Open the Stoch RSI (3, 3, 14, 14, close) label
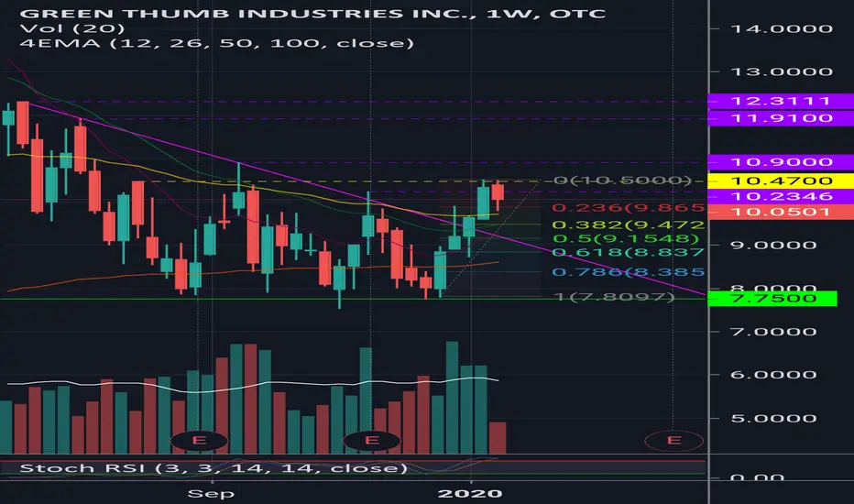Viewport: 854px width, 504px height. 213,468
